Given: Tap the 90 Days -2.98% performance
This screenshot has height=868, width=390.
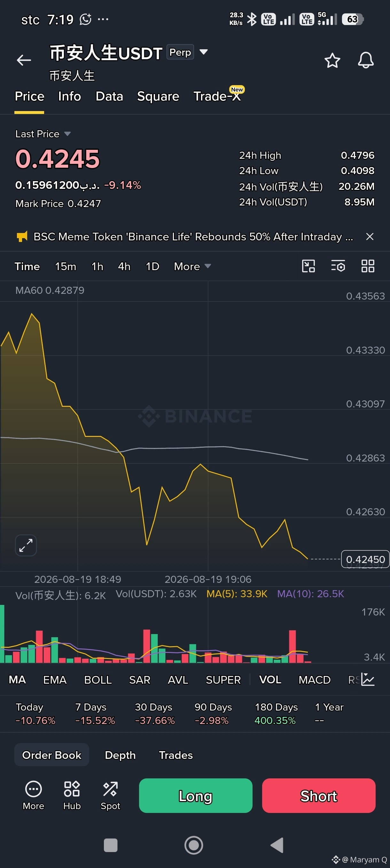Looking at the screenshot, I should pos(213,713).
